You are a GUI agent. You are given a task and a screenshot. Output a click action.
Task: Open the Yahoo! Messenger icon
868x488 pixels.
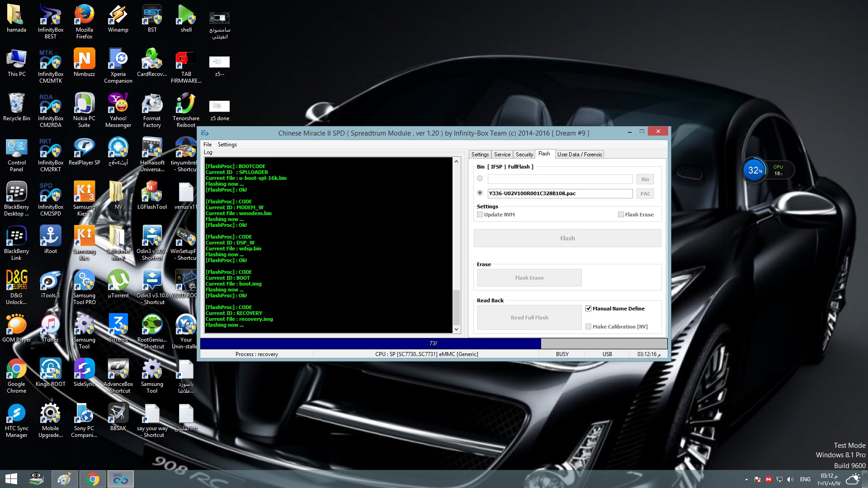pyautogui.click(x=118, y=110)
